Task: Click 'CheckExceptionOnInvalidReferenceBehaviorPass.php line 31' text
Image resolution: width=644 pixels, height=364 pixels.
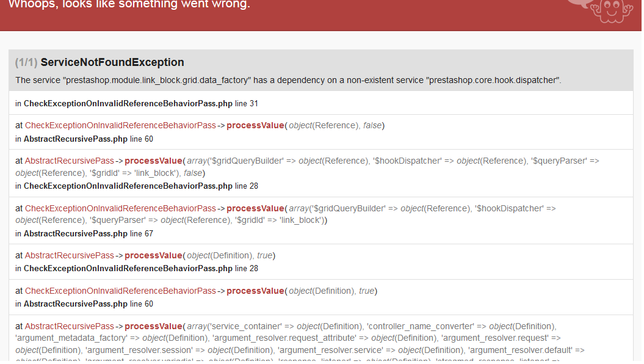Action: pos(141,104)
